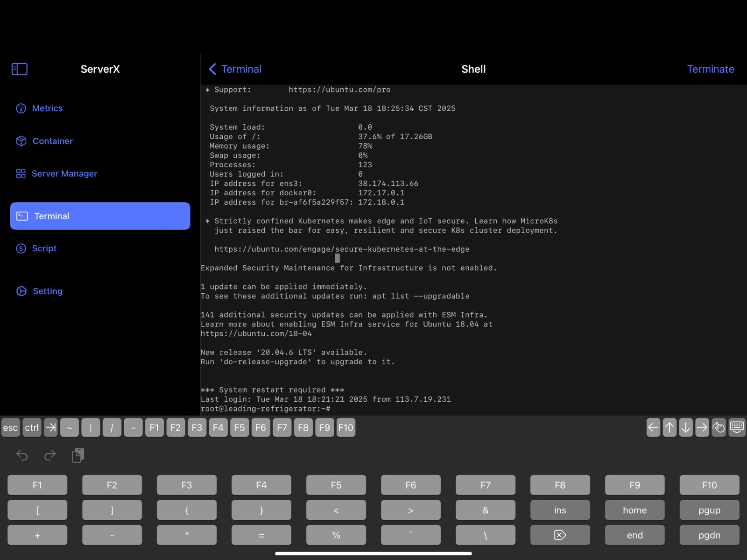747x560 pixels.
Task: Tap the ins key
Action: (x=560, y=510)
